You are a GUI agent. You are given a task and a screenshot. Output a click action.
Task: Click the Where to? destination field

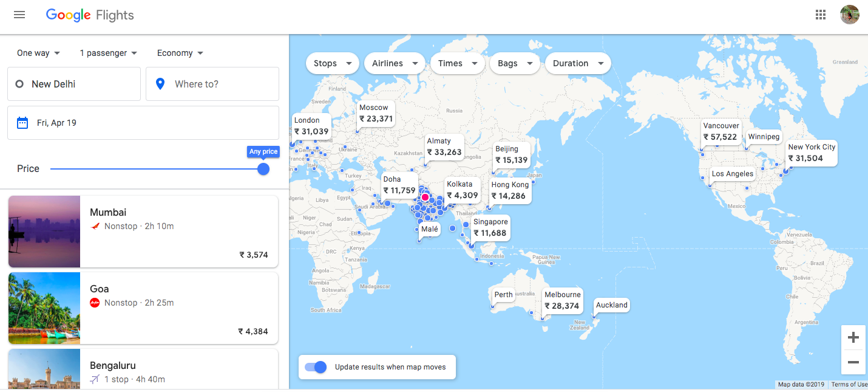212,84
